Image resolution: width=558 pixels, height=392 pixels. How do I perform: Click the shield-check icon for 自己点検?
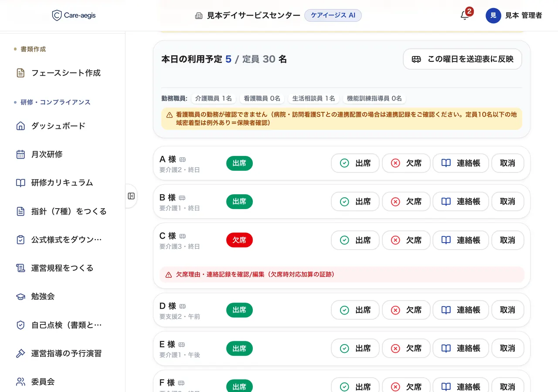(20, 325)
